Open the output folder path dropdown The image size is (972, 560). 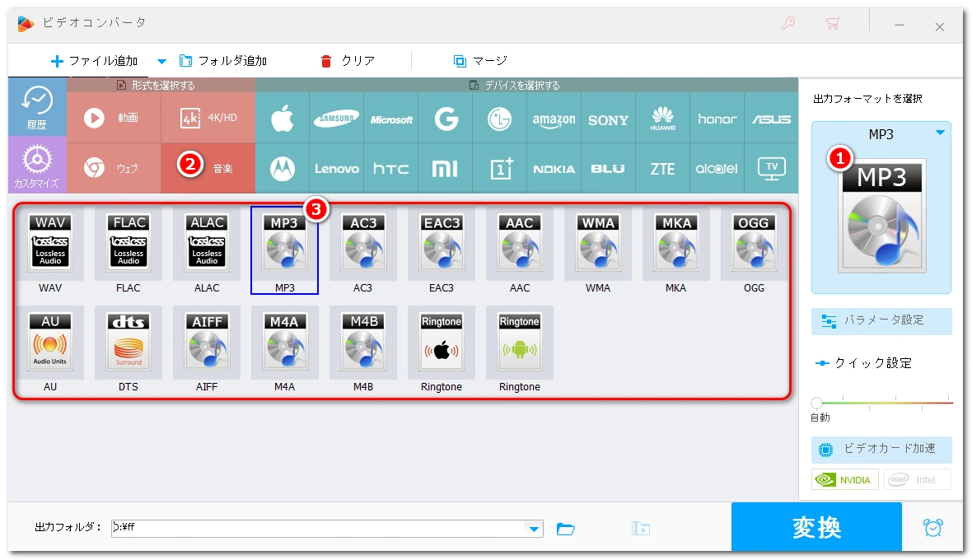(535, 529)
